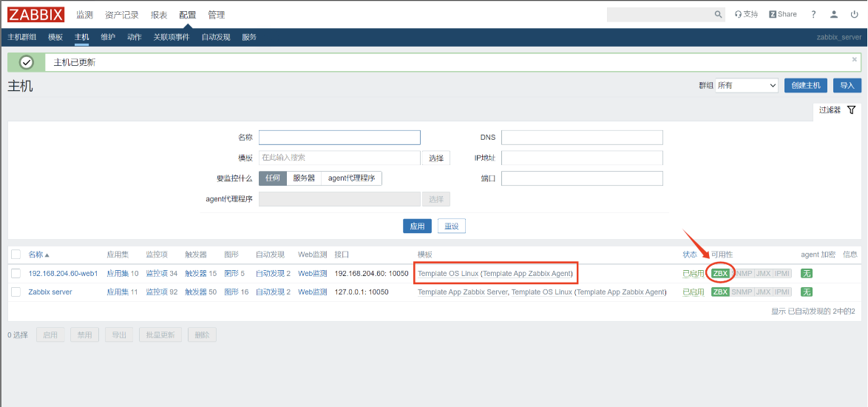Click 无 encryption badge for 192.168.204.60-web1
This screenshot has height=407, width=868.
(807, 274)
